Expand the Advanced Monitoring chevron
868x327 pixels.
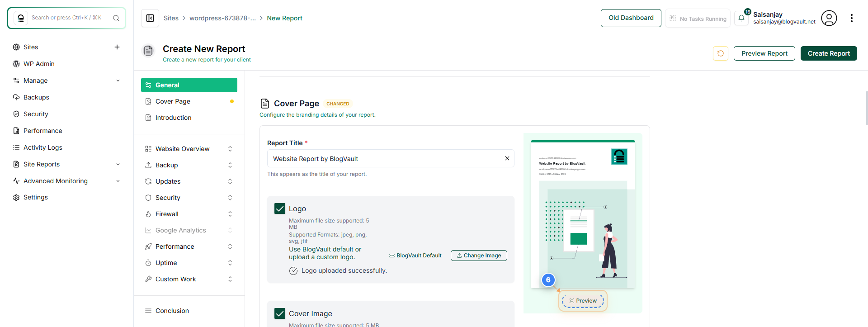coord(118,181)
